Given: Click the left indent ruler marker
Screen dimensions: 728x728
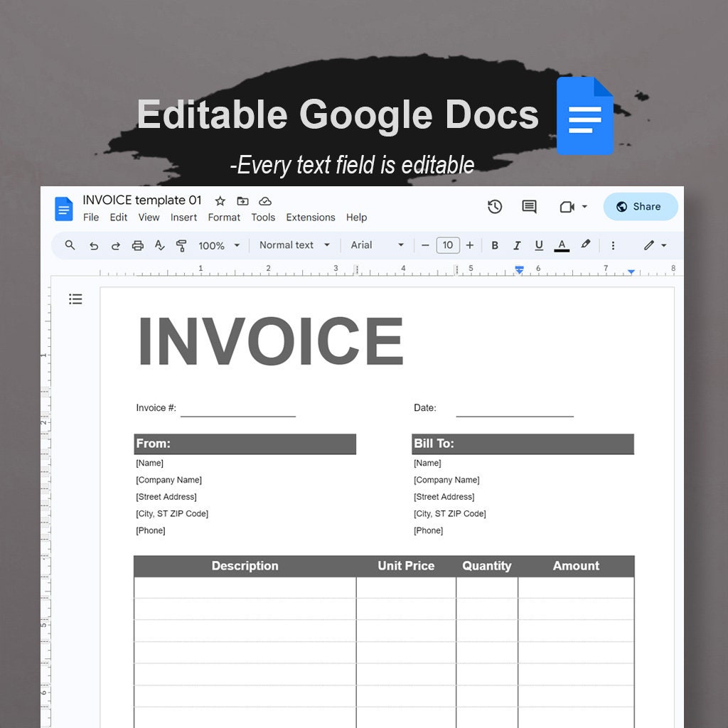Looking at the screenshot, I should pyautogui.click(x=519, y=269).
